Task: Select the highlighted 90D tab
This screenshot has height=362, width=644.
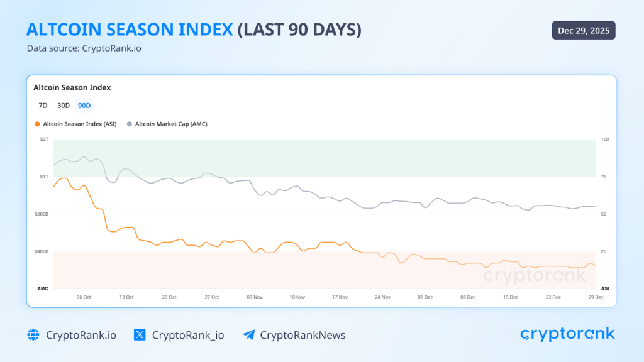Action: [84, 106]
